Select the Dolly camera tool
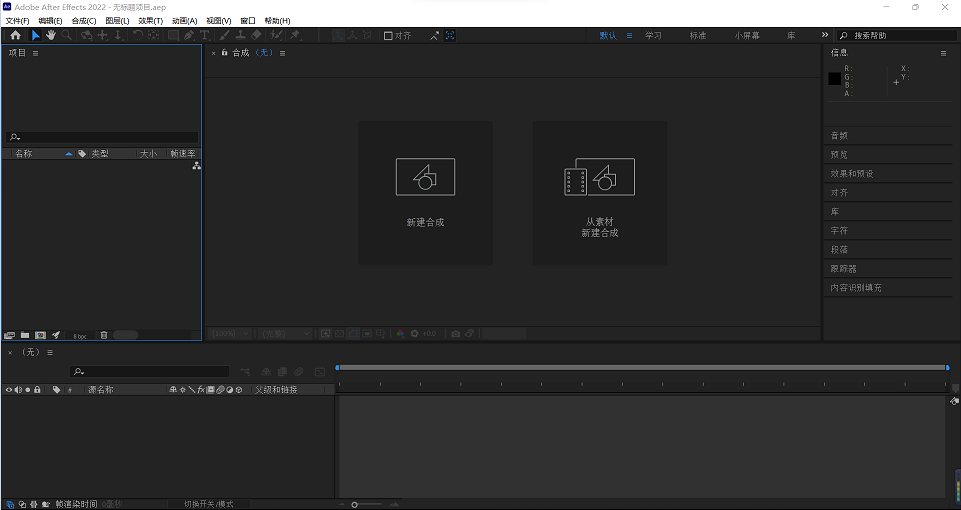 coord(118,36)
